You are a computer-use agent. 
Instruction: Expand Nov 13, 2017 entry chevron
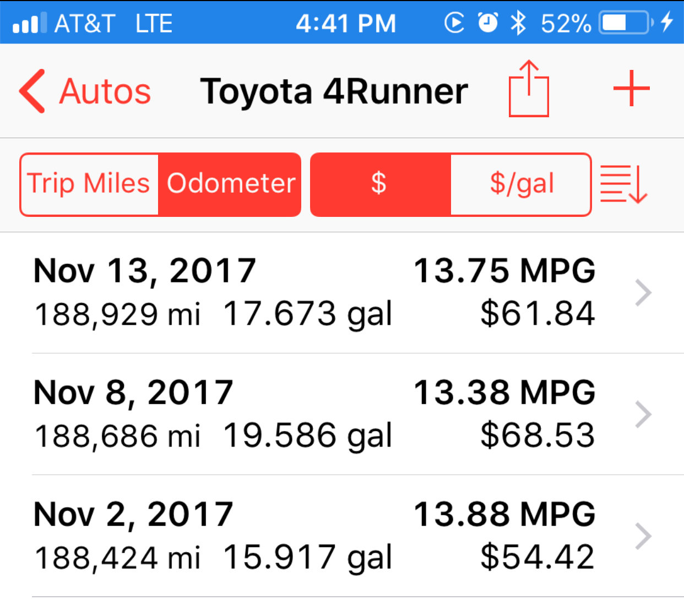(x=643, y=292)
